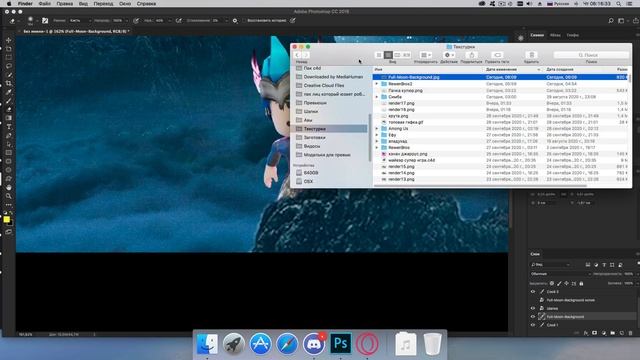This screenshot has height=360, width=640.
Task: Switch to the Глифы panel tab
Action: pyautogui.click(x=573, y=35)
